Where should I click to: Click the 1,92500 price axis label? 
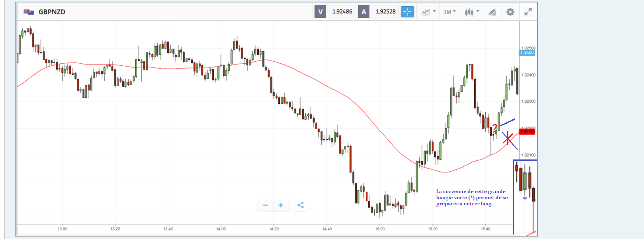pos(528,48)
